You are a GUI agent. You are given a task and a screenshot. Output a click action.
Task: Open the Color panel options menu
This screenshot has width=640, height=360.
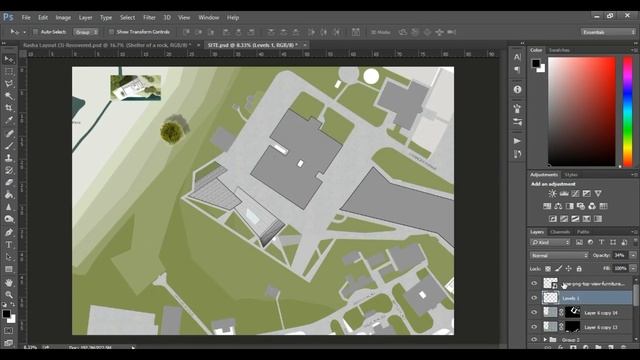pos(634,50)
